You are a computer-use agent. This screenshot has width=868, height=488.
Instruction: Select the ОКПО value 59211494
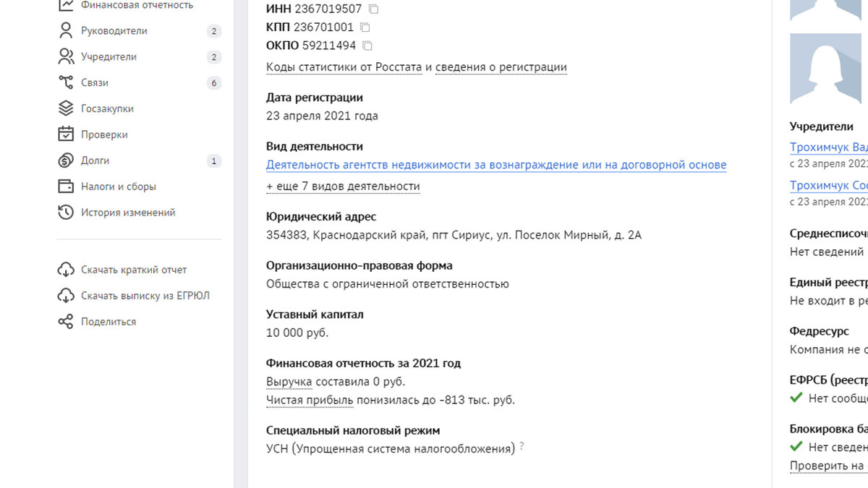pos(329,46)
